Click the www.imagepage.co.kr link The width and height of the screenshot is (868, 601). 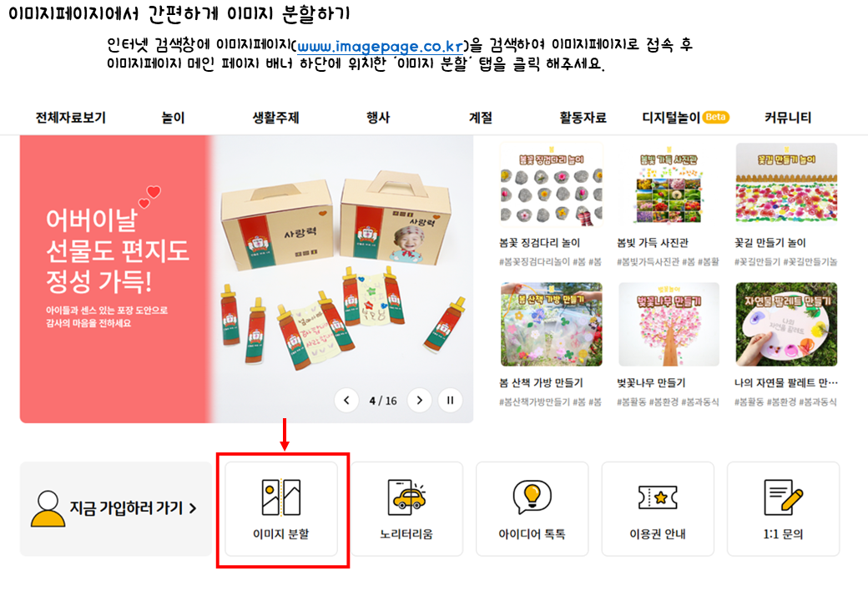click(x=381, y=47)
